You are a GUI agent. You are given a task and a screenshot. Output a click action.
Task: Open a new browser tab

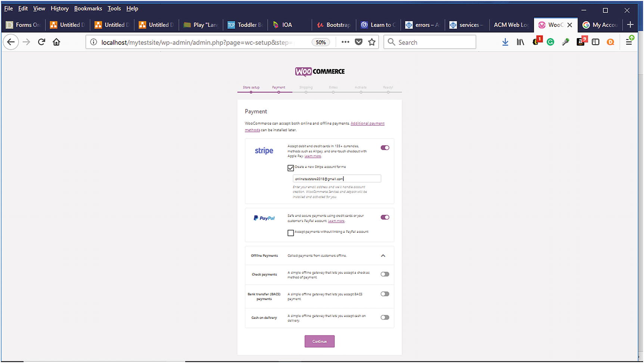[x=631, y=25]
